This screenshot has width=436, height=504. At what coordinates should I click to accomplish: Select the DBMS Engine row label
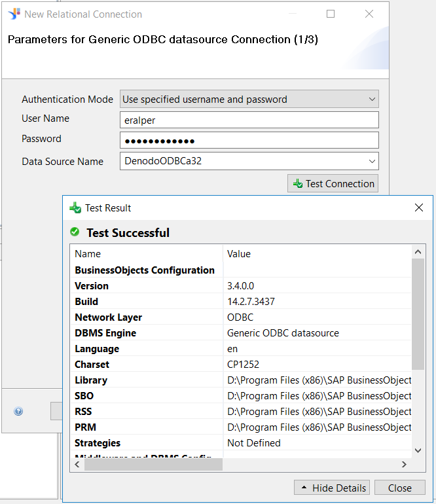[105, 333]
